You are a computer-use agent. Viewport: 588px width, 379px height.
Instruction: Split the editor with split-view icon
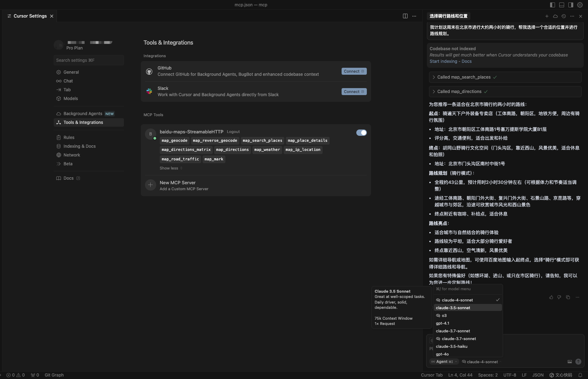click(405, 16)
